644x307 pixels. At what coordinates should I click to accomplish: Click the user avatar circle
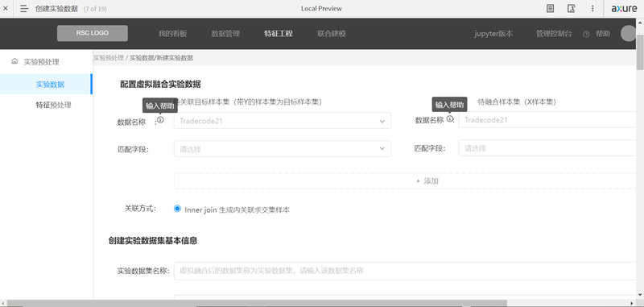[628, 33]
